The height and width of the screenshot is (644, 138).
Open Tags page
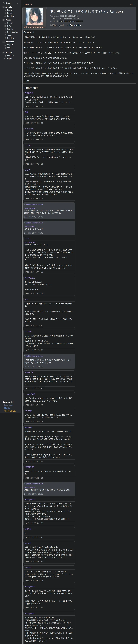click(9, 35)
